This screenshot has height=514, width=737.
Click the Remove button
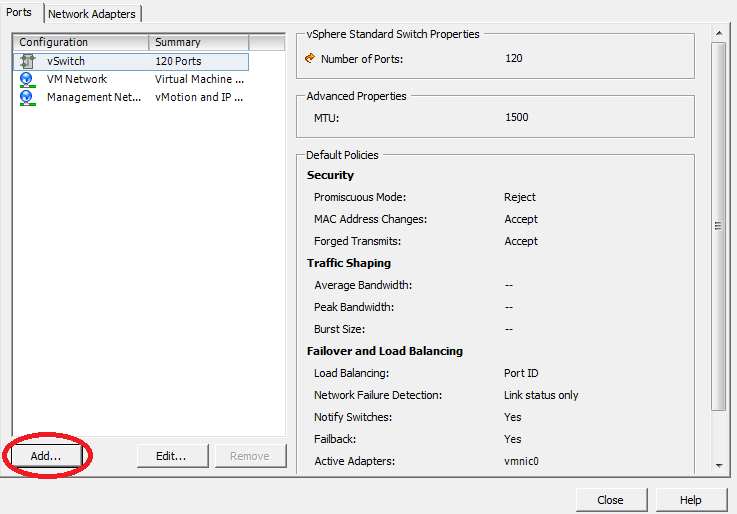pos(250,456)
